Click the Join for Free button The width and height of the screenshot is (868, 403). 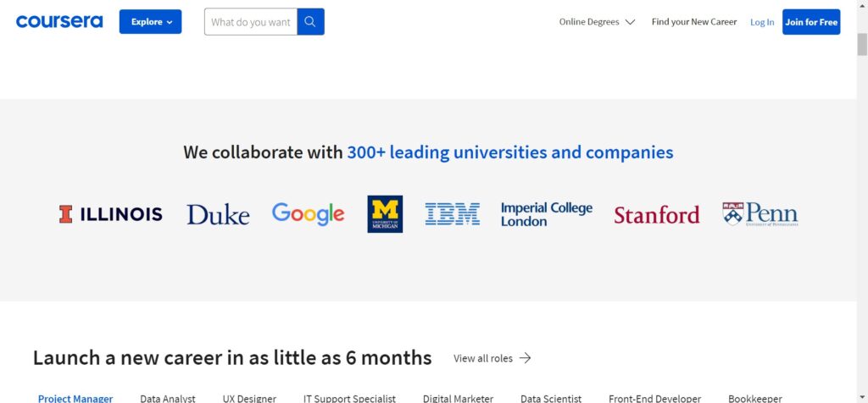[x=811, y=21]
